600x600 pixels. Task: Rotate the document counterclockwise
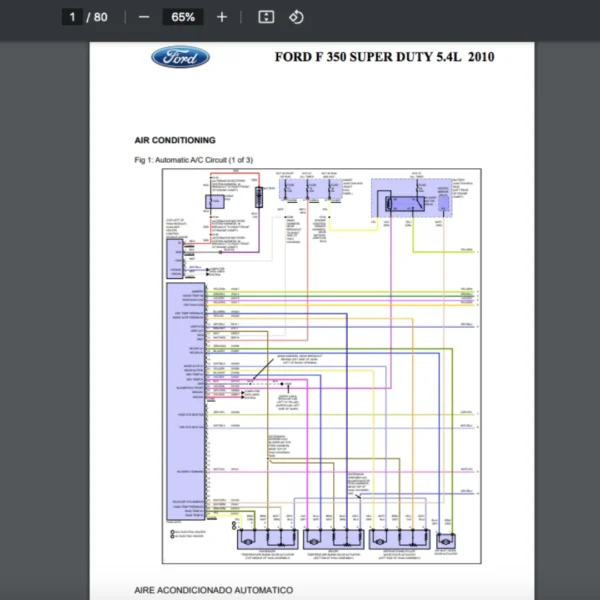[x=296, y=17]
